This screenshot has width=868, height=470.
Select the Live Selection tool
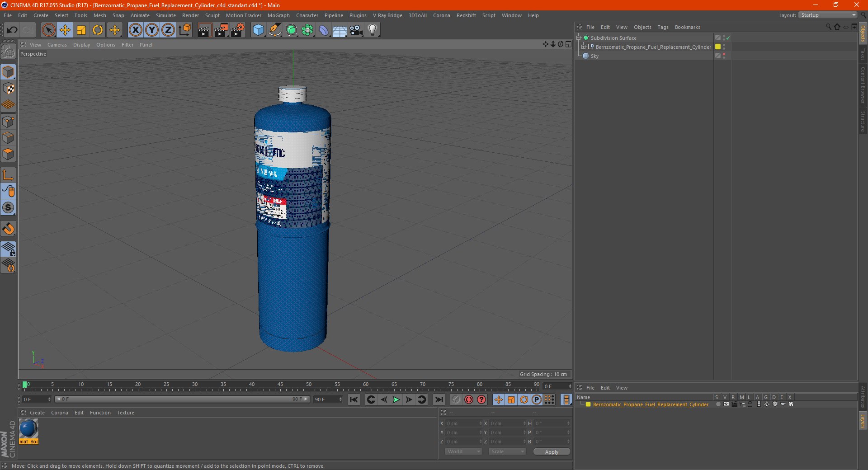coord(48,30)
